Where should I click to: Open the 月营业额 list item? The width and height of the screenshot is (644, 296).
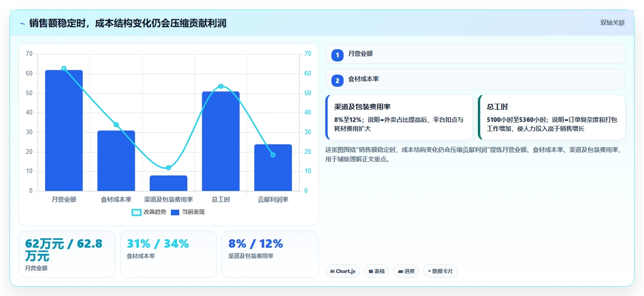click(x=475, y=53)
